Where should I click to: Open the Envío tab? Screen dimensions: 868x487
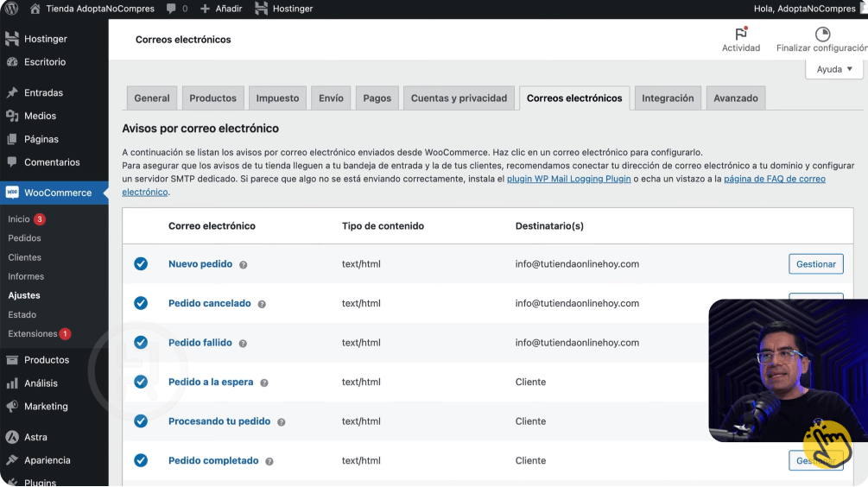(x=331, y=98)
